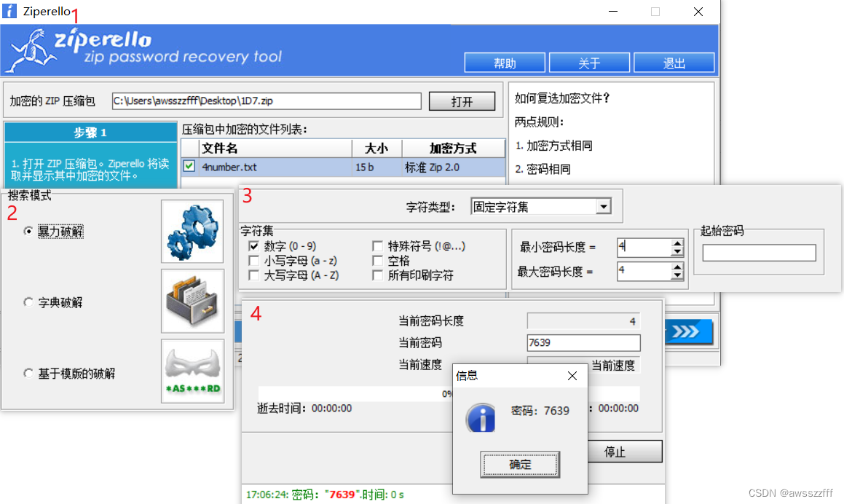Image resolution: width=844 pixels, height=504 pixels.
Task: Open the 字符类型 dropdown
Action: (x=604, y=207)
